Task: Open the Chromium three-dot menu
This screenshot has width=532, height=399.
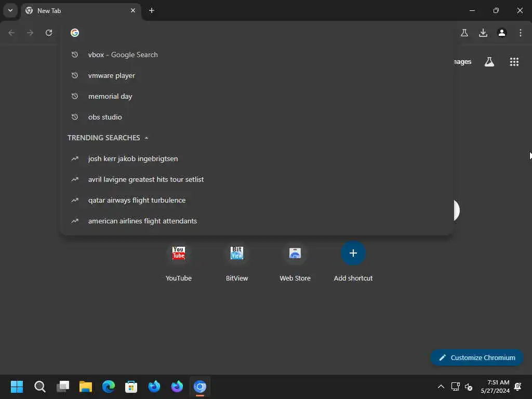Action: (521, 33)
